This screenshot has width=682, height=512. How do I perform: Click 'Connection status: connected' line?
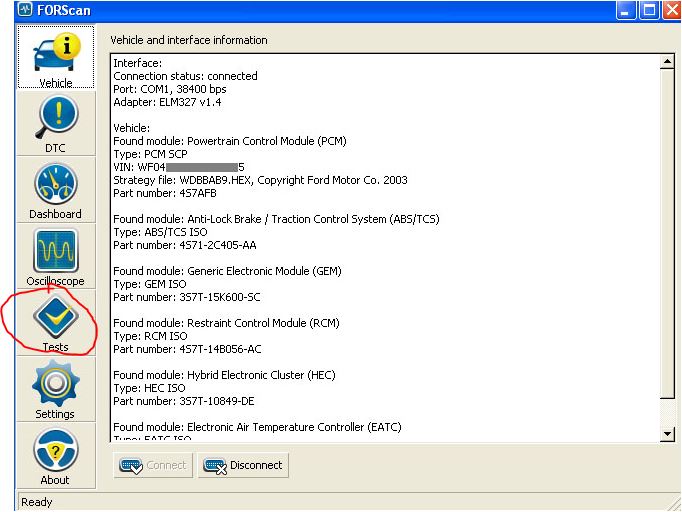(185, 76)
